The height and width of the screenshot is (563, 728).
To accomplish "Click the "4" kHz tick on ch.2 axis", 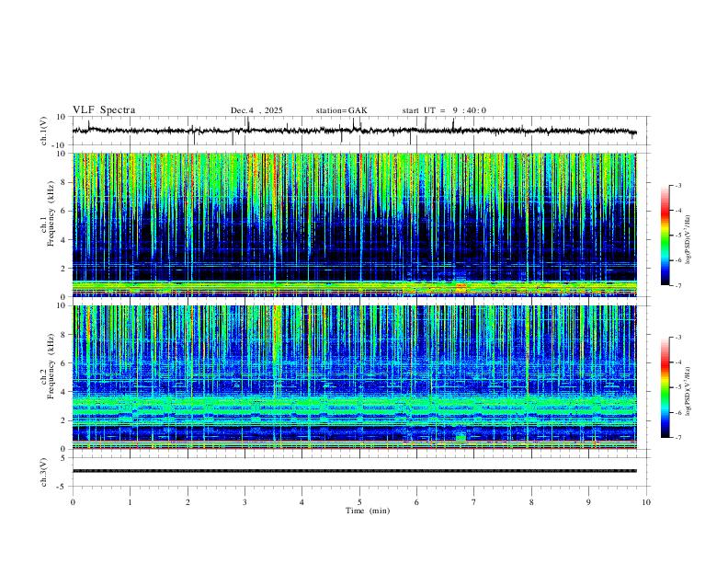I will click(x=63, y=392).
